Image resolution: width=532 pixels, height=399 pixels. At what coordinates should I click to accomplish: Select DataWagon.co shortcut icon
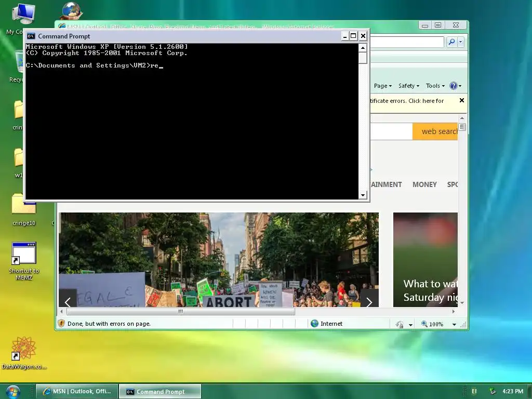pos(24,353)
